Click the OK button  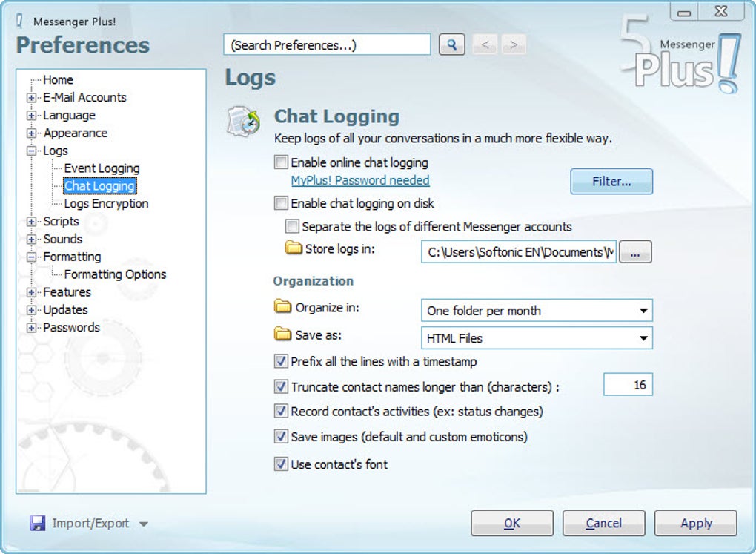coord(512,523)
